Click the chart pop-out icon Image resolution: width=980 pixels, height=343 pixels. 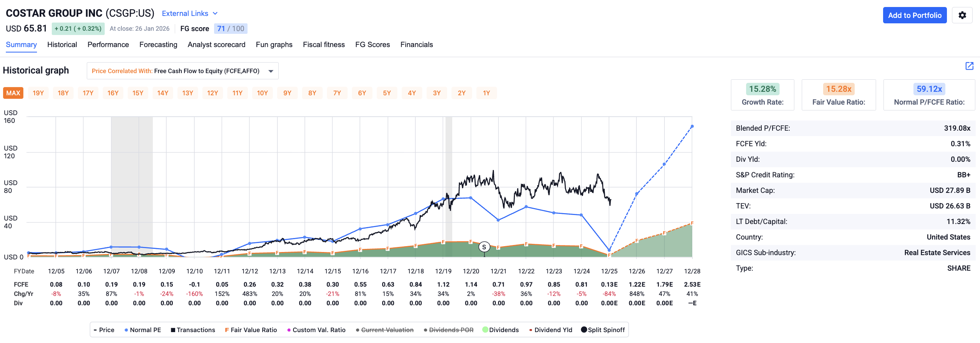(969, 66)
